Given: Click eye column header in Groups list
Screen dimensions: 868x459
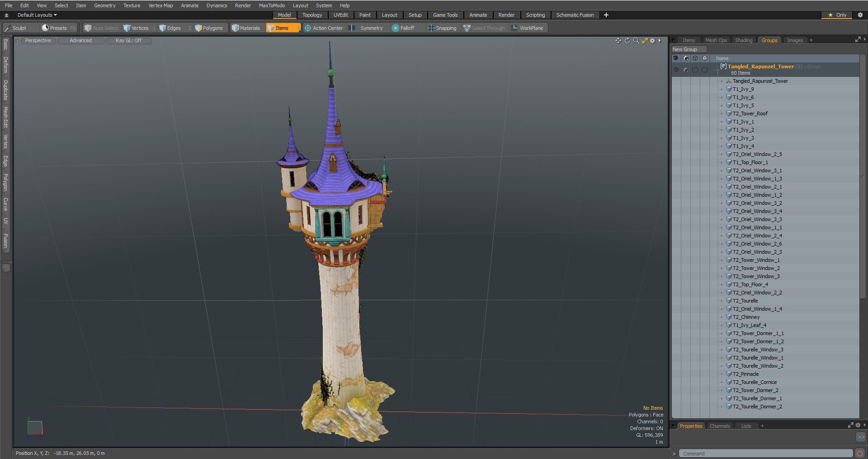Looking at the screenshot, I should pos(676,58).
